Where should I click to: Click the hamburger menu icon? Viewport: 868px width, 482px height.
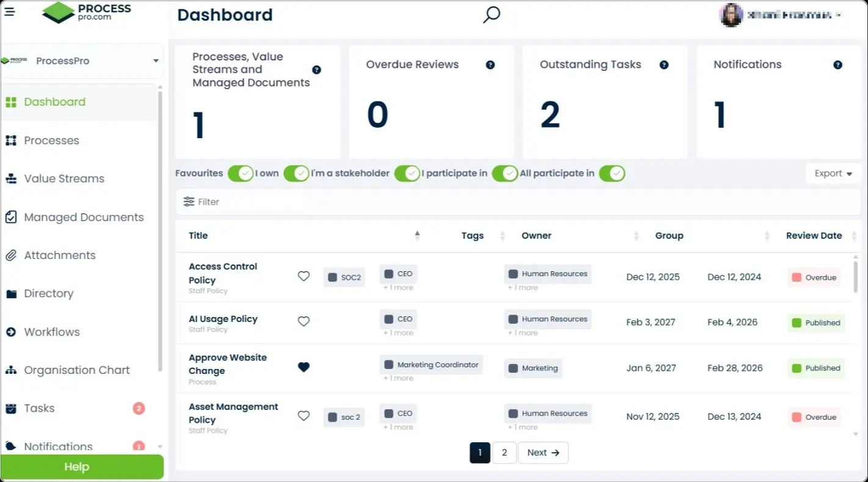tap(10, 12)
